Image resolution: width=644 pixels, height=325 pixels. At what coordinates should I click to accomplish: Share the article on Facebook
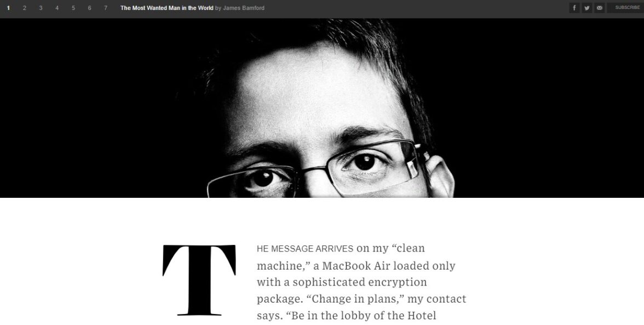(x=574, y=8)
